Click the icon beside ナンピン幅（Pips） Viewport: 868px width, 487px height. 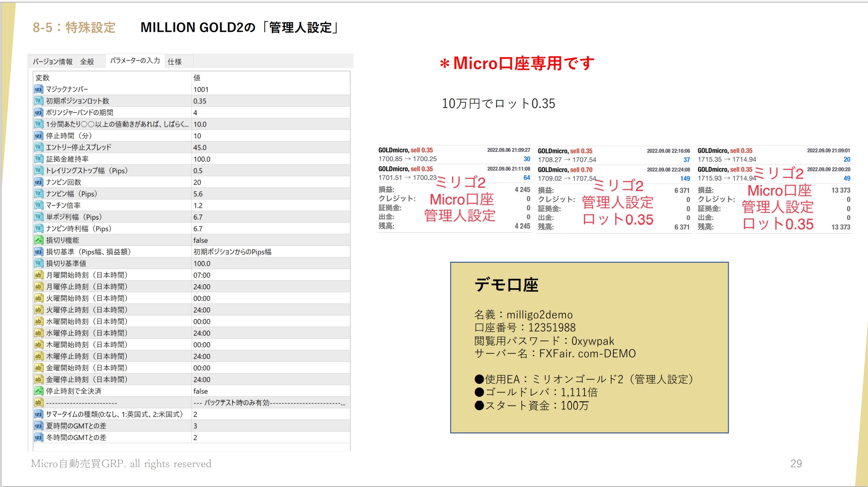[38, 194]
